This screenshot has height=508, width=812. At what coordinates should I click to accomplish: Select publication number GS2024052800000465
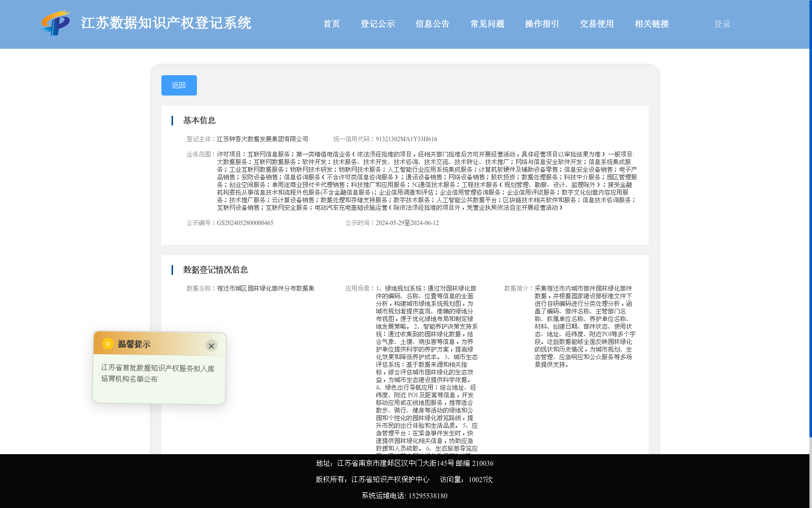[x=245, y=223]
